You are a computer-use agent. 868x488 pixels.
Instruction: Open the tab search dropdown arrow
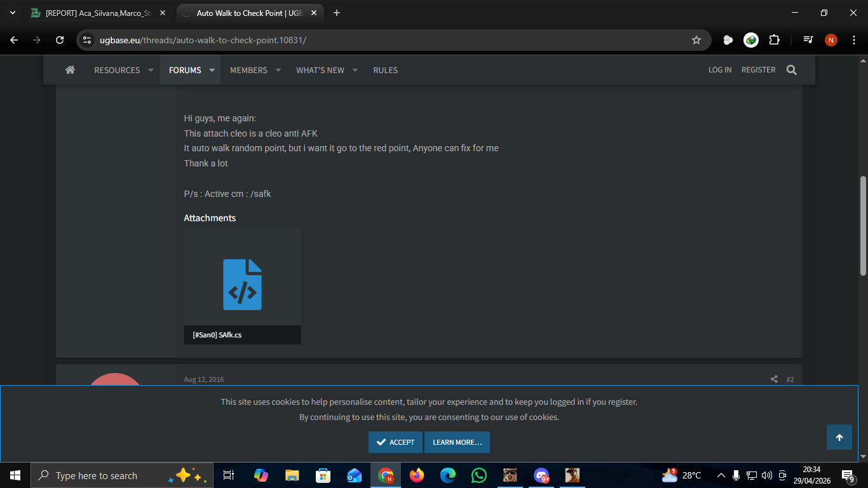13,13
